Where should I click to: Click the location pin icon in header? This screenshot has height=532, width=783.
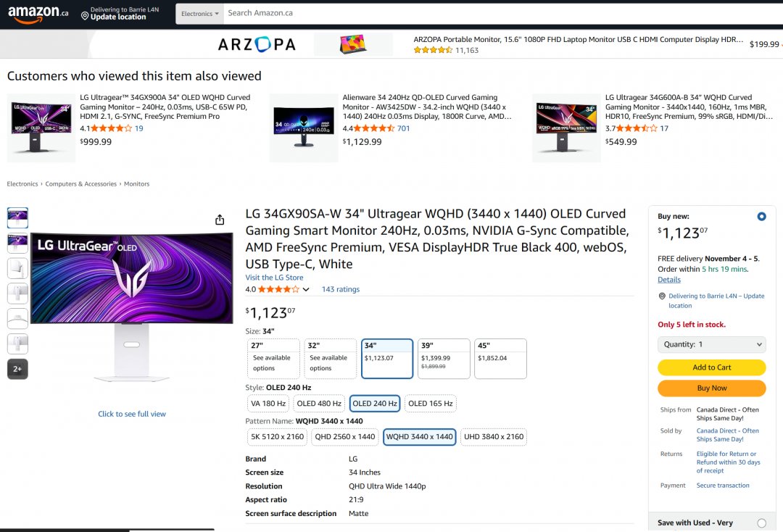[x=85, y=17]
